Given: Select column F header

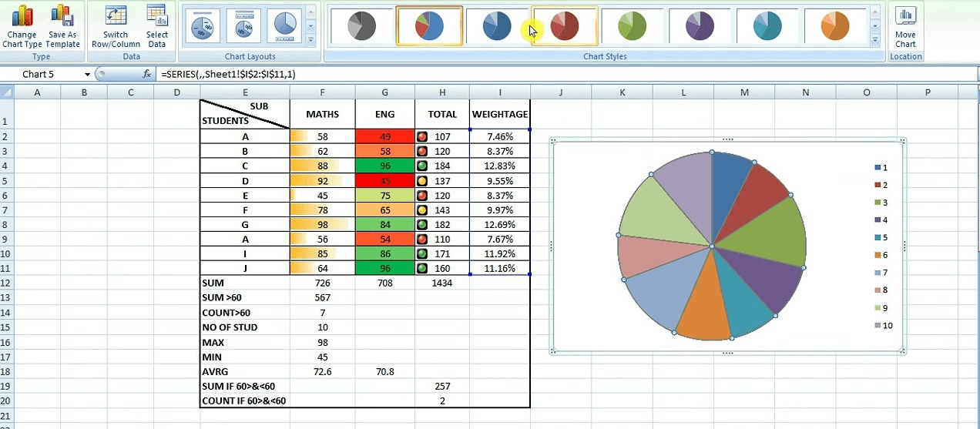Looking at the screenshot, I should (322, 92).
